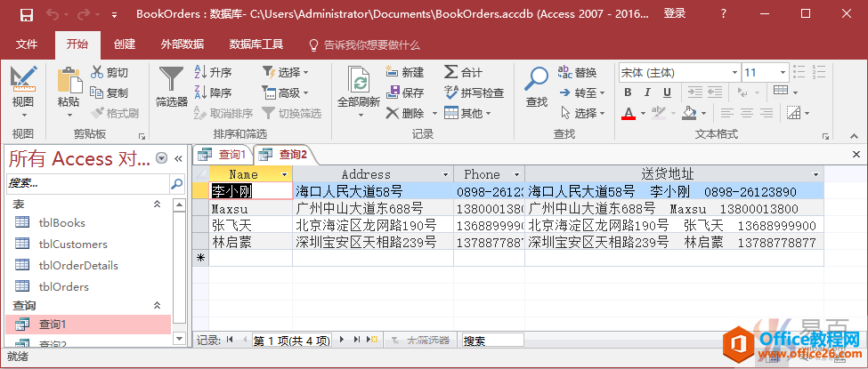Collapse the 表 group in navigation pane
The image size is (868, 369).
(x=158, y=205)
